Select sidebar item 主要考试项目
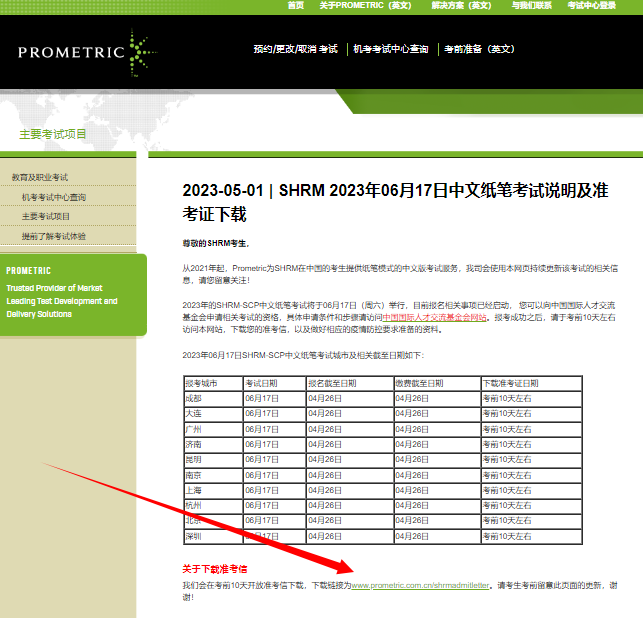Viewport: 643px width, 618px height. pyautogui.click(x=46, y=217)
